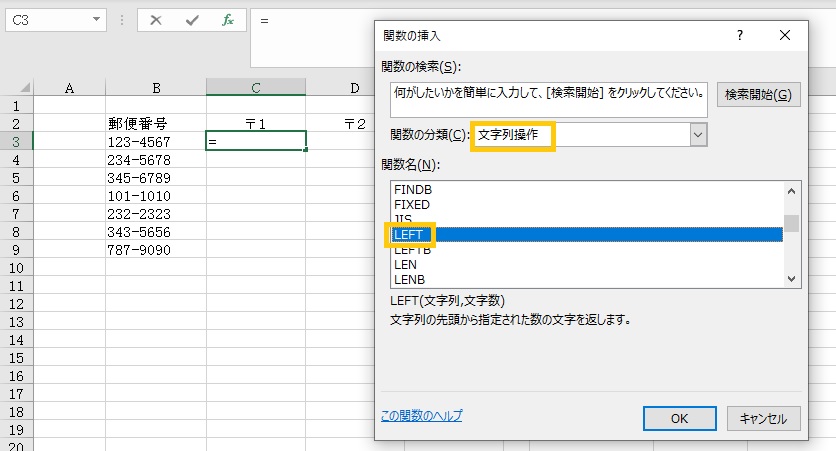The width and height of the screenshot is (836, 451).
Task: Select LEN in the function list
Action: click(x=405, y=265)
